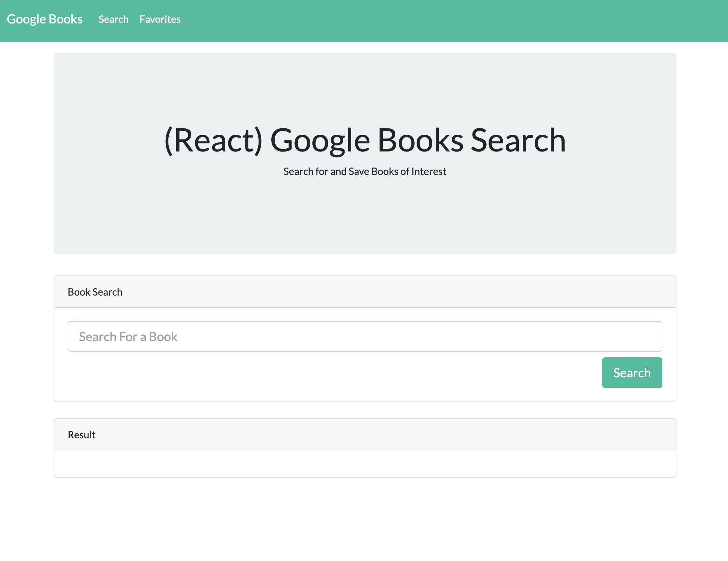
Task: Click the Search for and Save Books subtitle
Action: click(365, 171)
